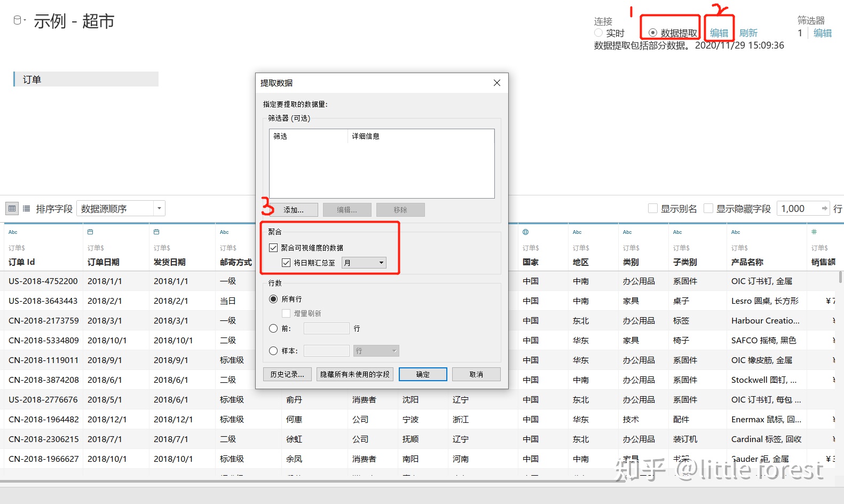The height and width of the screenshot is (504, 844).
Task: Click 产品名称 column header
Action: pos(747,262)
